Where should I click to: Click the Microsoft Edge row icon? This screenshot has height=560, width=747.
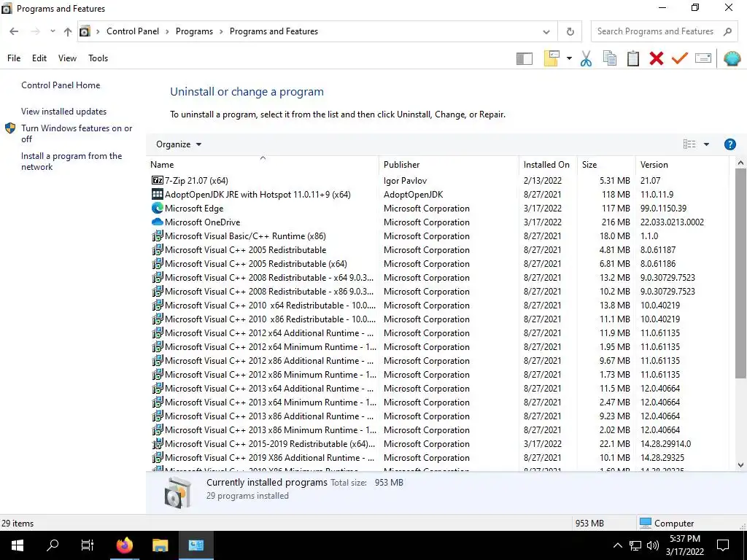158,208
